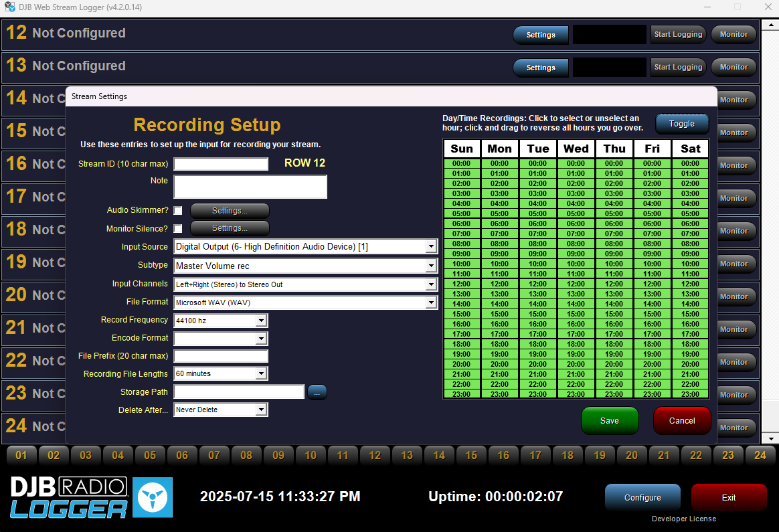Toggle Saturday 23:00 recording hour

pos(691,394)
